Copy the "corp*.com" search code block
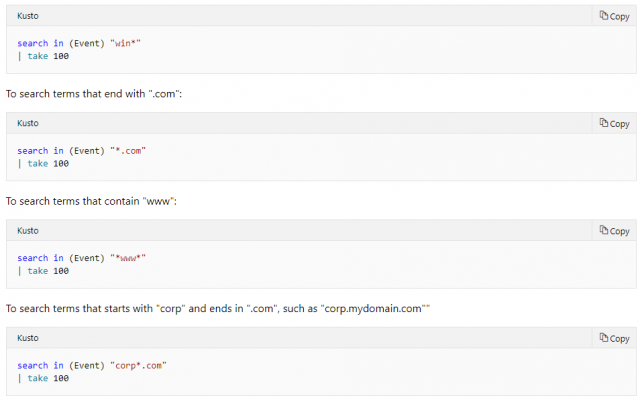640x400 pixels. pyautogui.click(x=614, y=338)
